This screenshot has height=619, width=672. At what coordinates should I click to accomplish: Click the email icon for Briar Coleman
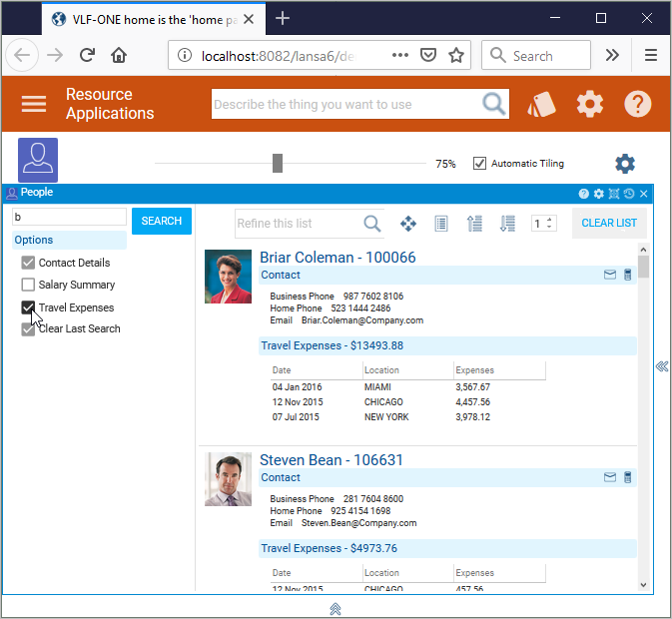click(610, 275)
